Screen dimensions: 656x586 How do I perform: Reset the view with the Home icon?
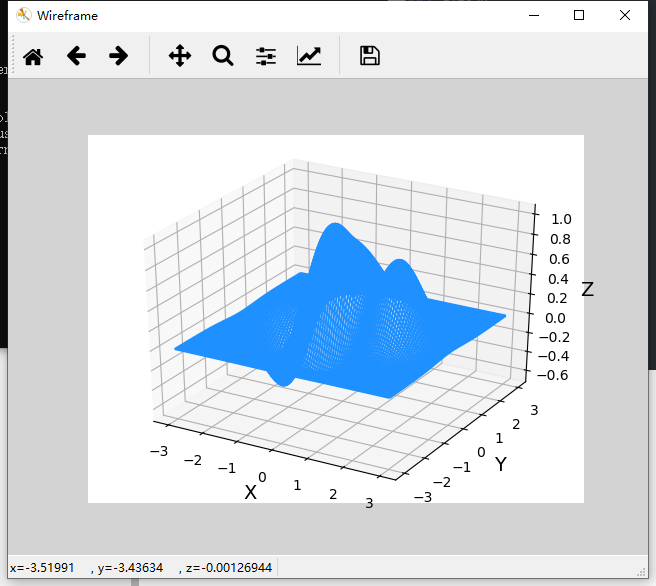(x=33, y=56)
